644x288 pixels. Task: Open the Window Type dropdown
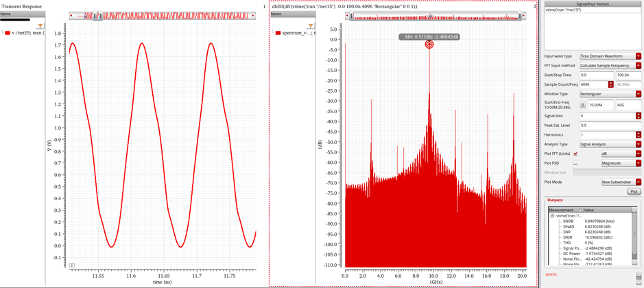[x=638, y=94]
